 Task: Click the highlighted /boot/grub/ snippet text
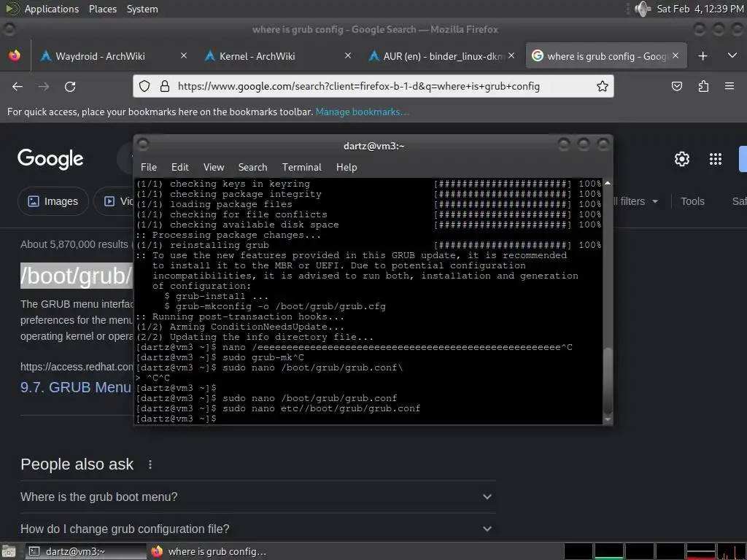tap(76, 276)
